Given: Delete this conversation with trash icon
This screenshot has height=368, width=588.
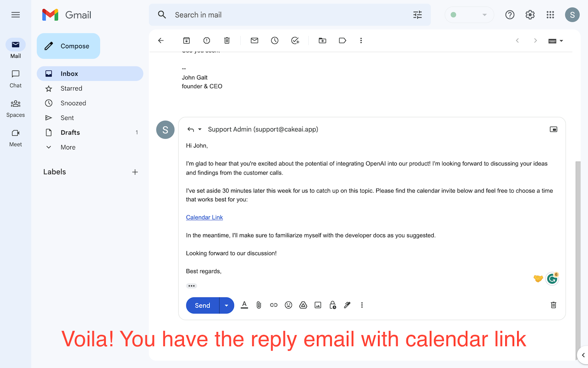Looking at the screenshot, I should [226, 40].
